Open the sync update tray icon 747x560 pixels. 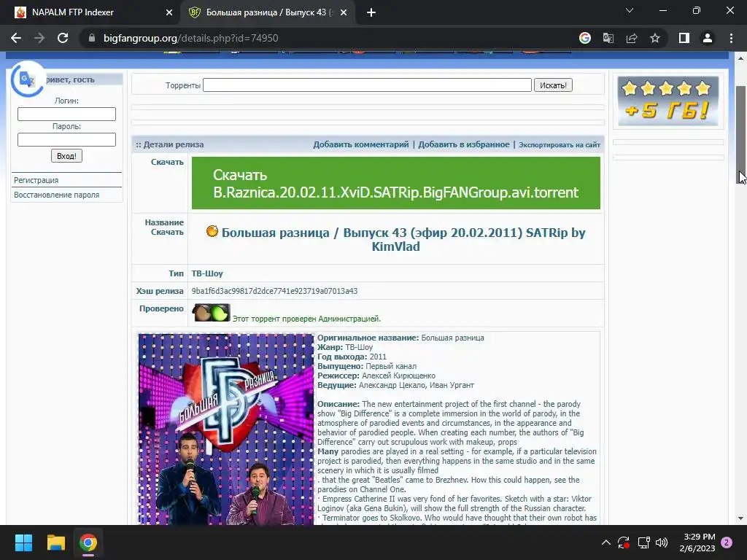[x=624, y=542]
